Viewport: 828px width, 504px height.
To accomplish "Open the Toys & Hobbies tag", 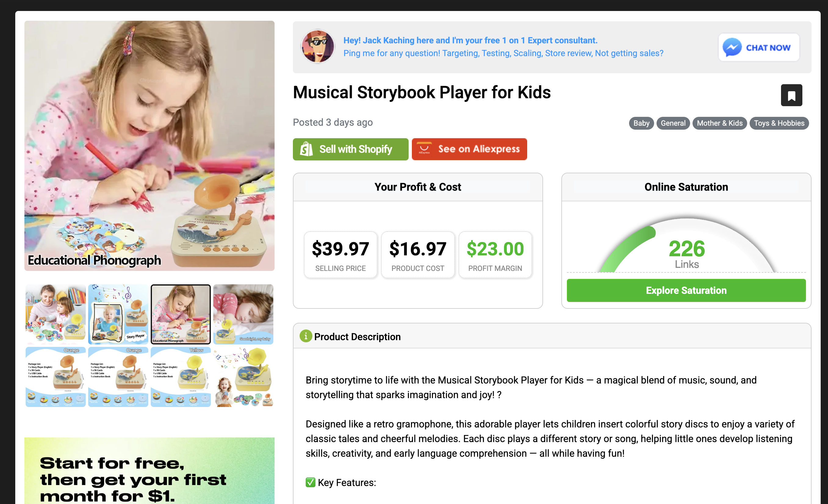I will coord(779,123).
